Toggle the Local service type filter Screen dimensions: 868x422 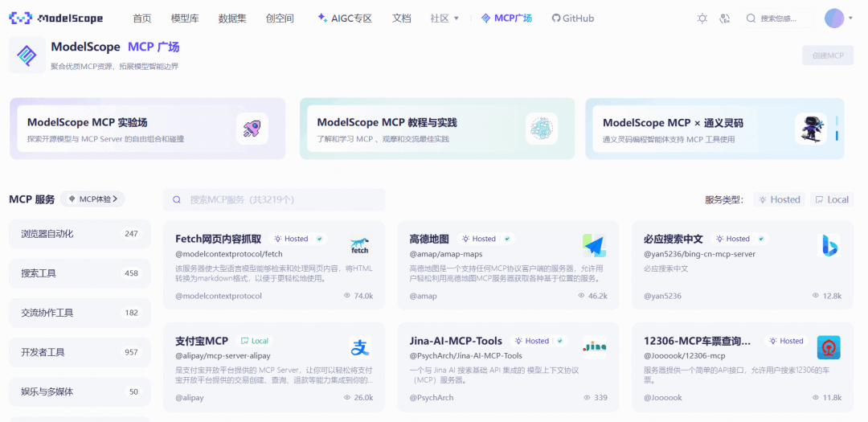tap(832, 199)
